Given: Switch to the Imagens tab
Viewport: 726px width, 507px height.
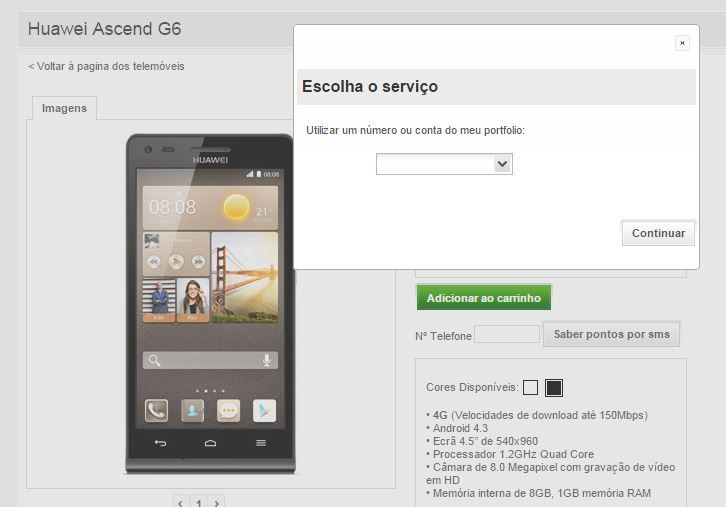Looking at the screenshot, I should pyautogui.click(x=64, y=108).
